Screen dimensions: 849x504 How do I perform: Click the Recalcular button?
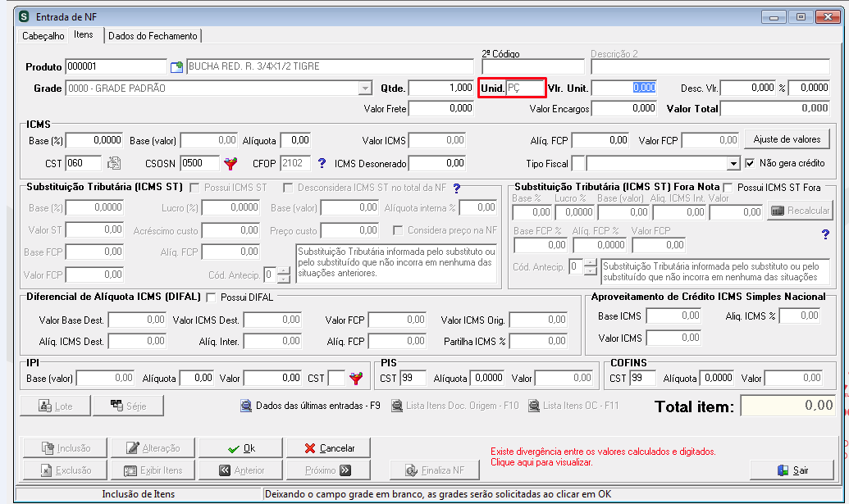click(x=801, y=211)
